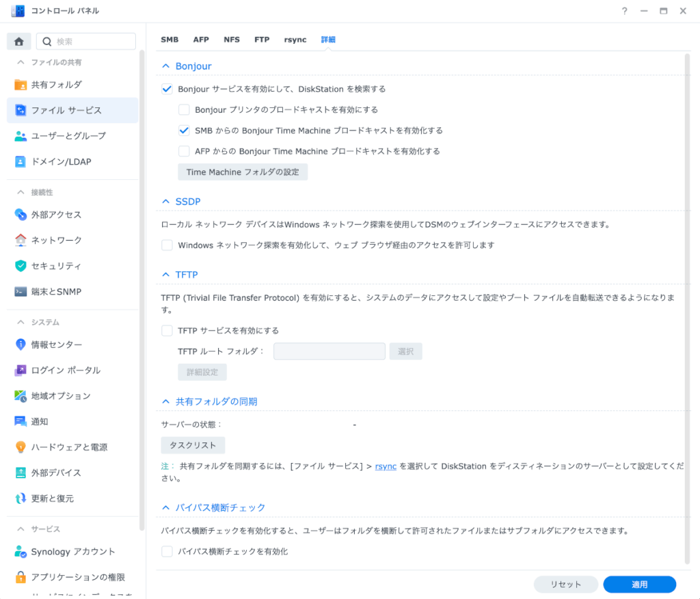Switch to the SMB tab
700x599 pixels.
pyautogui.click(x=170, y=39)
